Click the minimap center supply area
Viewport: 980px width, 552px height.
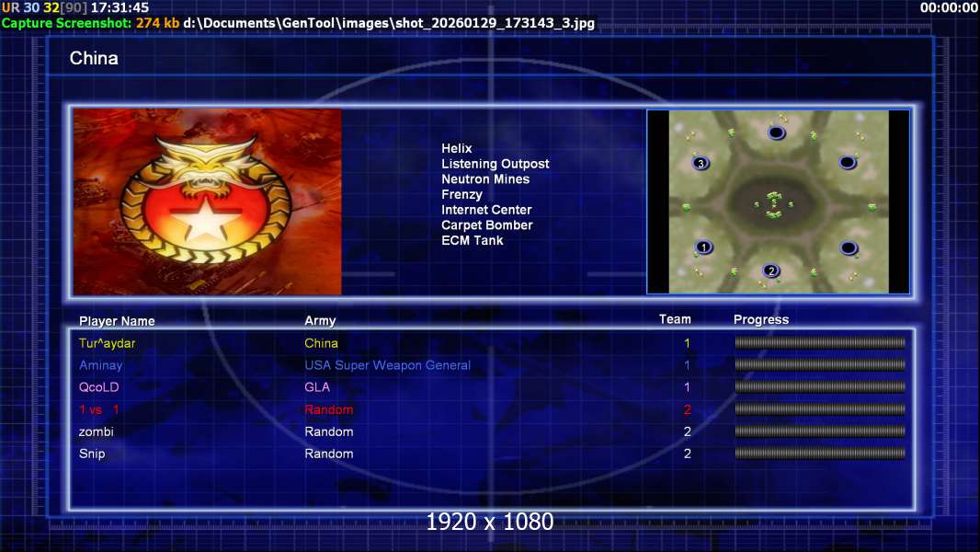774,204
